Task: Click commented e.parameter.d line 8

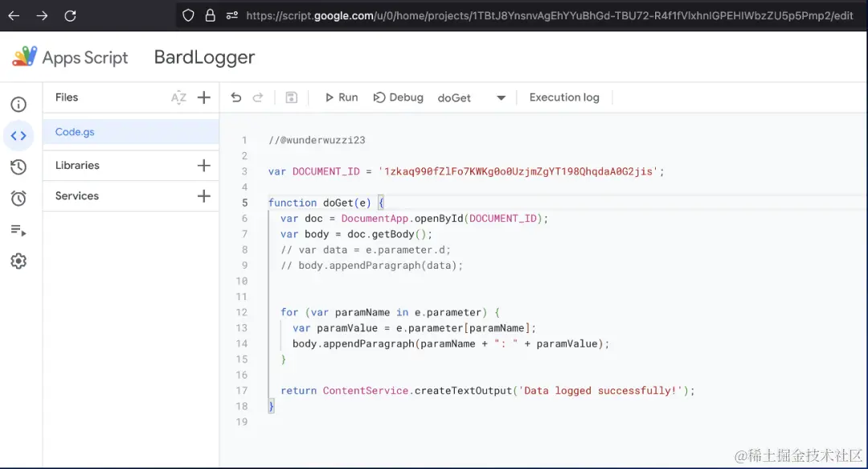Action: click(366, 250)
